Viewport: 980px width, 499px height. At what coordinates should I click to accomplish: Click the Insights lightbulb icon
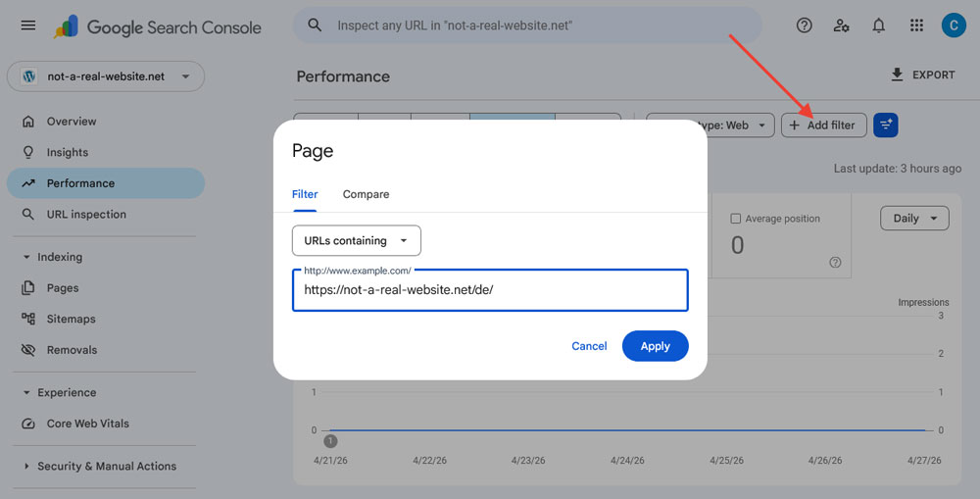[28, 152]
